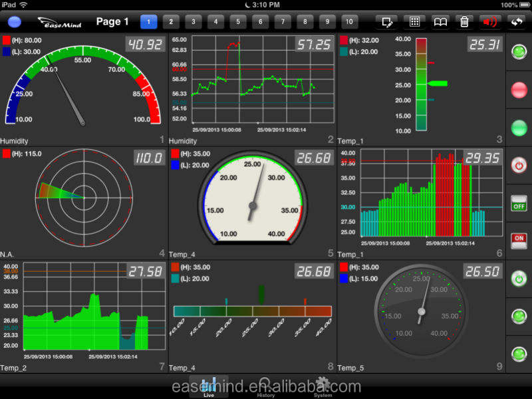
Task: Mute the red speaker alarm icon
Action: click(490, 22)
